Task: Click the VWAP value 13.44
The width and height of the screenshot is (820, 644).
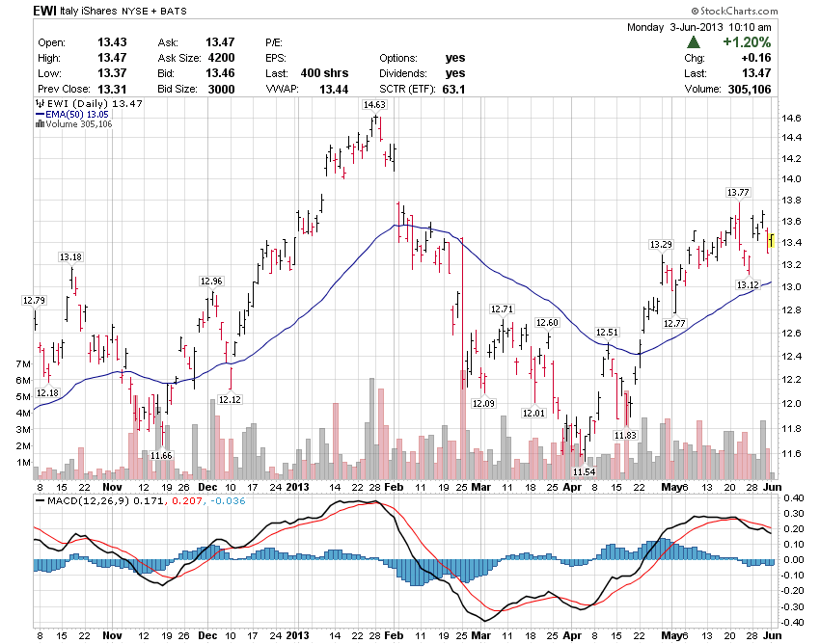Action: [x=334, y=90]
